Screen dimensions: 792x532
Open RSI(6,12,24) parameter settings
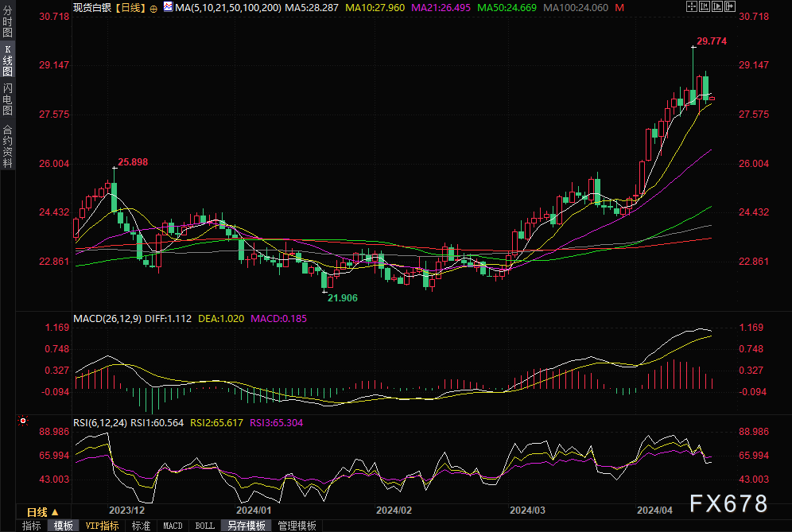(x=99, y=422)
